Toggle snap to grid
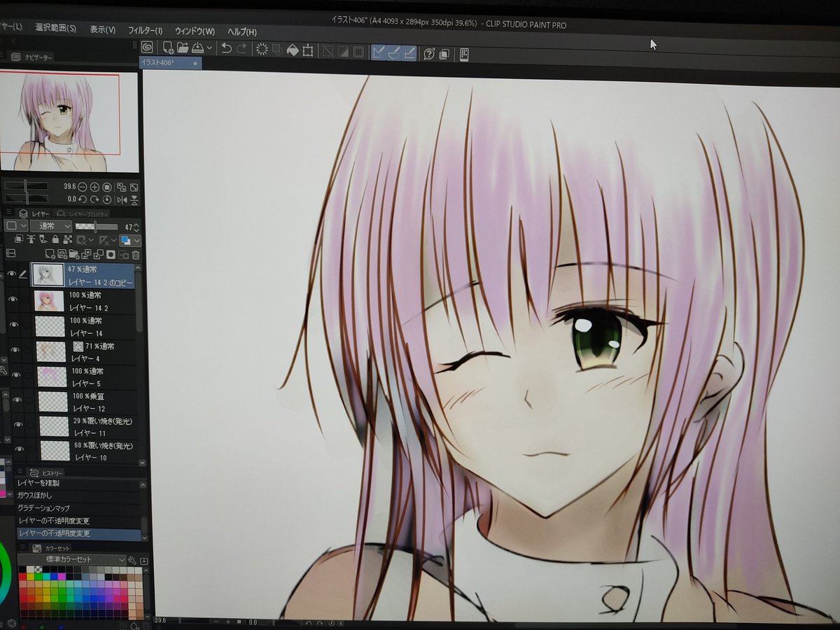The image size is (840, 630). (x=409, y=52)
